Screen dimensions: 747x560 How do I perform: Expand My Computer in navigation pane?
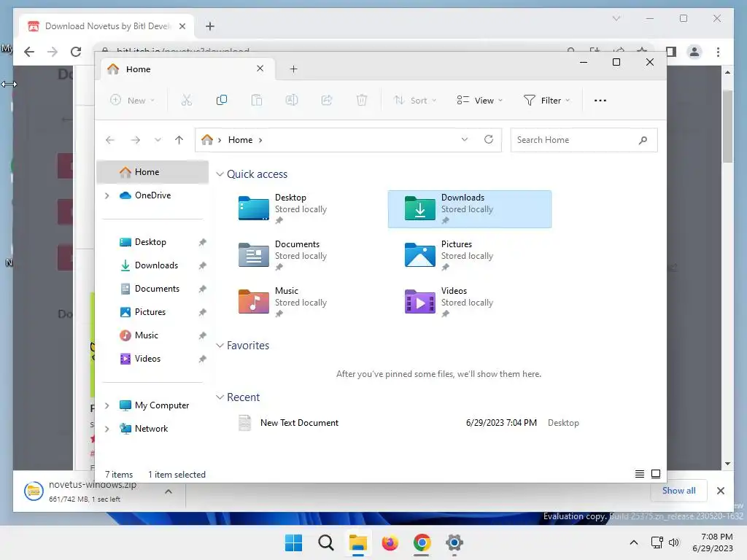point(107,405)
